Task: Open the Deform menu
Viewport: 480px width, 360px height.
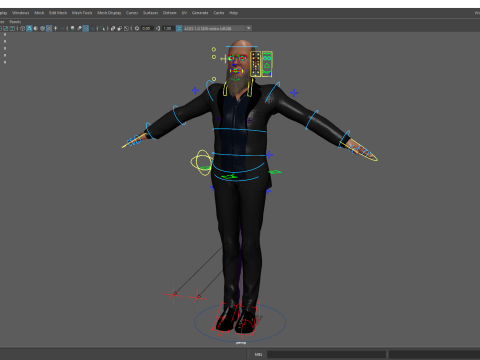Action: point(169,13)
